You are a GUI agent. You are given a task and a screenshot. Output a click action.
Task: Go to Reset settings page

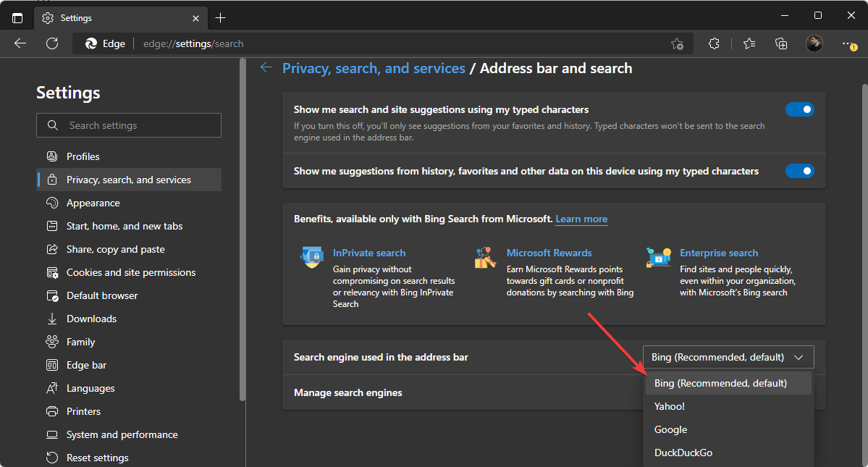(x=129, y=458)
